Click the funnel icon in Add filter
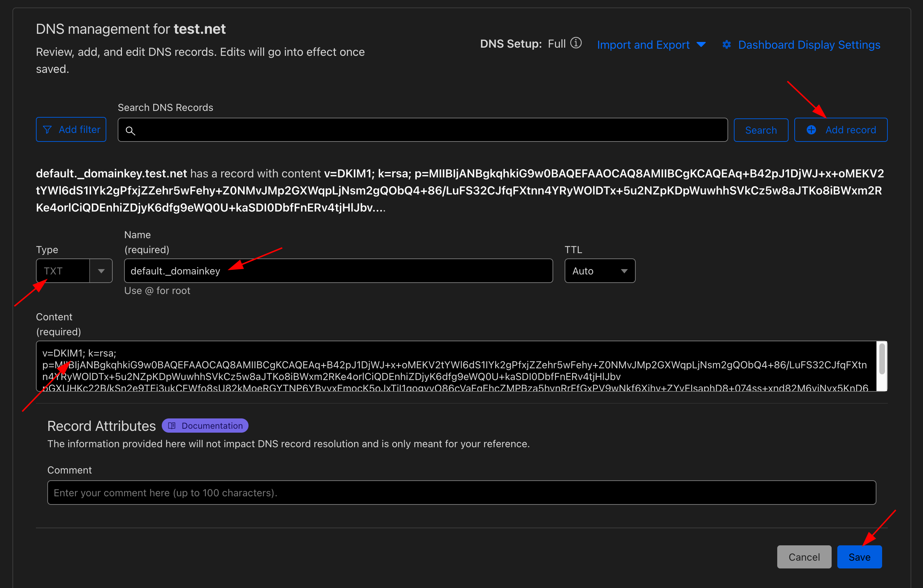The height and width of the screenshot is (588, 923). (48, 129)
